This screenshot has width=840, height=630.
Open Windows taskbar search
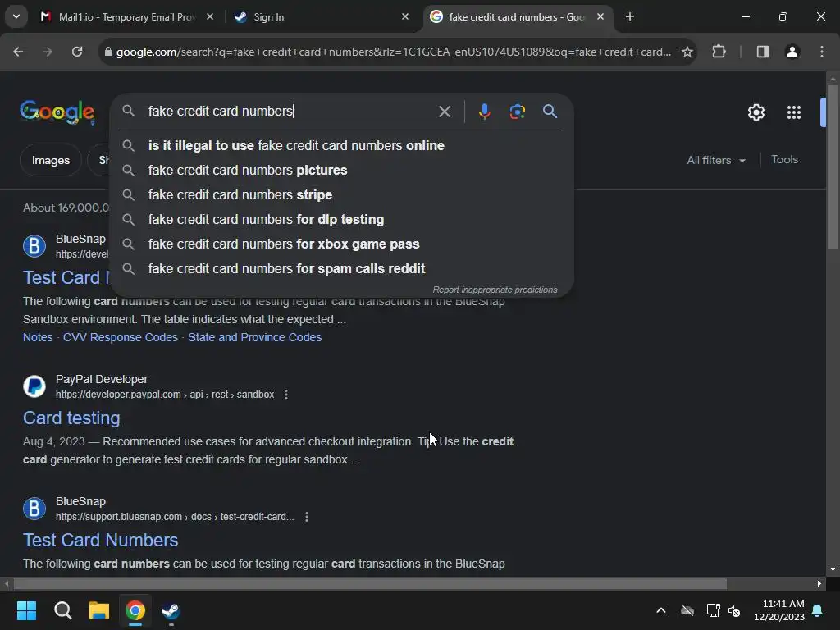point(62,610)
